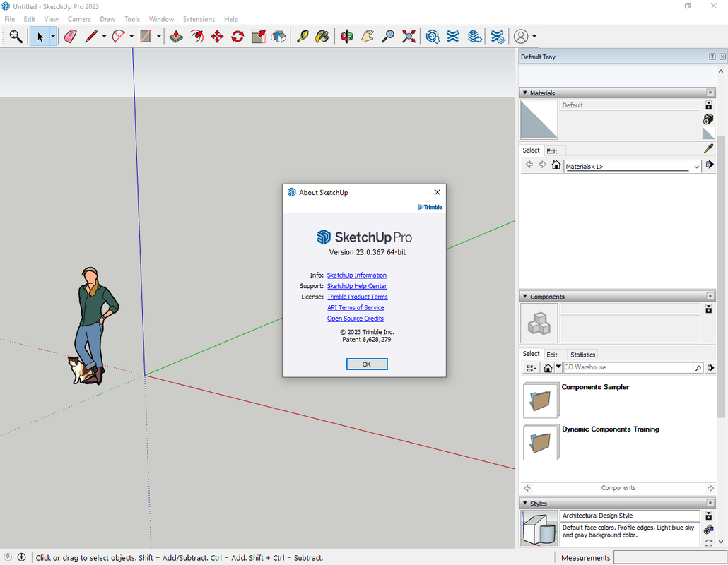
Task: Pin the Default Tray auto-hide button
Action: click(712, 56)
